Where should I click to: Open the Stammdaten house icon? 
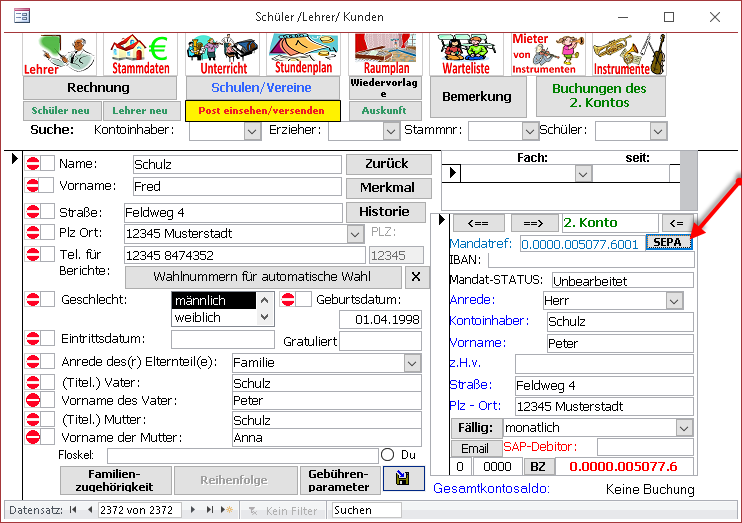pos(139,54)
